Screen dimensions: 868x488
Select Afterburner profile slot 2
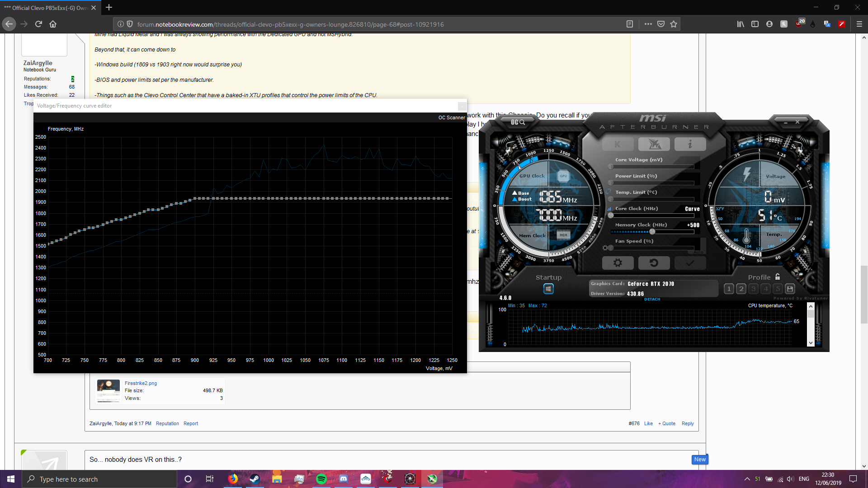741,289
